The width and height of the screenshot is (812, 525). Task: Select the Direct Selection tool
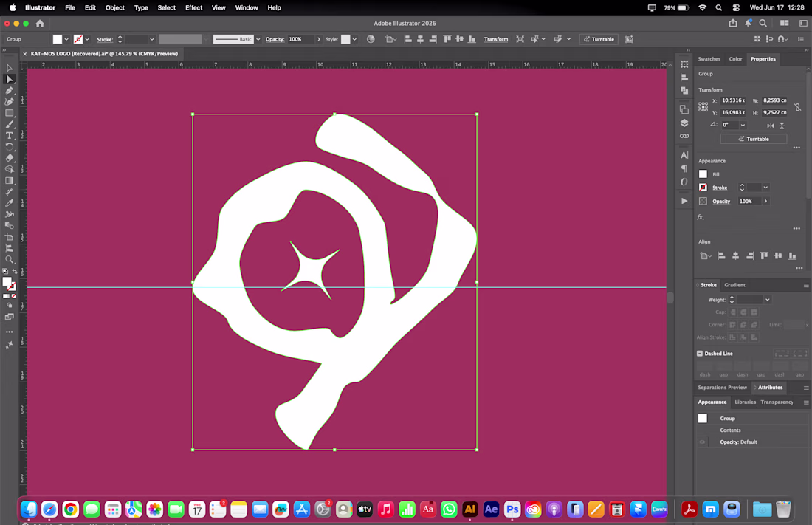(10, 79)
